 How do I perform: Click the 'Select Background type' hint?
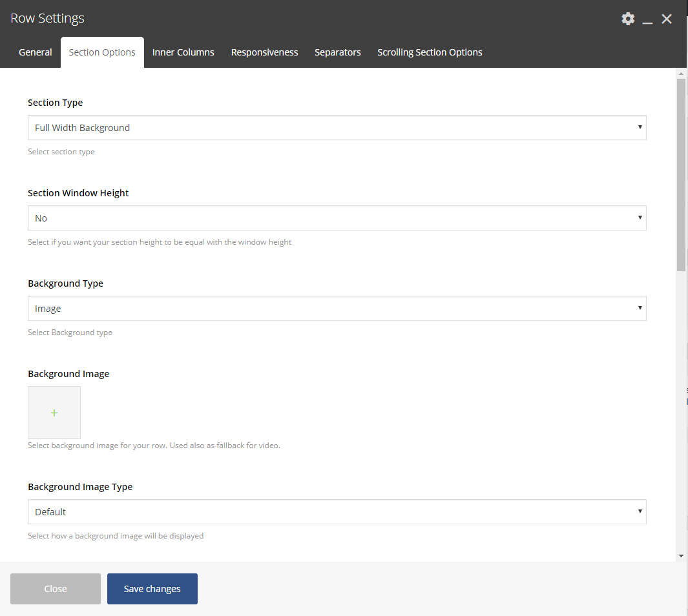click(70, 333)
